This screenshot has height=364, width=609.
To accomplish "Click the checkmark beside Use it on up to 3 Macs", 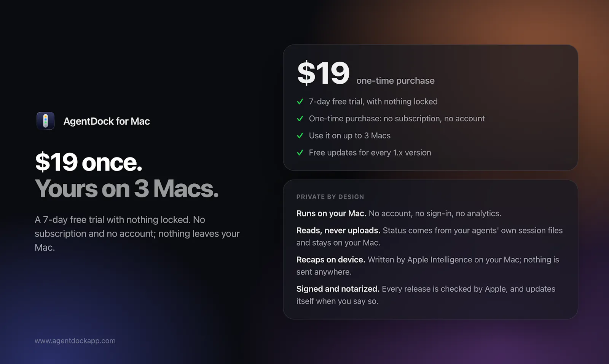I will (x=300, y=135).
